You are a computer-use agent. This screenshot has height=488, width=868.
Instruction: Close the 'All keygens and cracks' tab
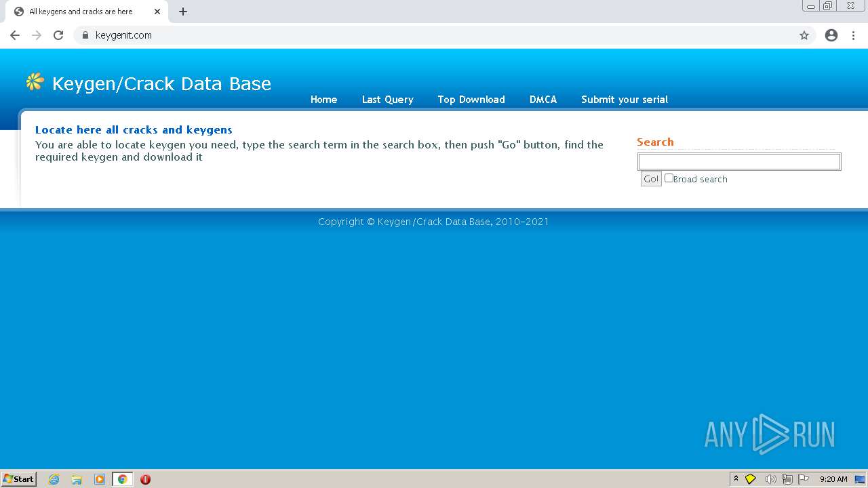[157, 12]
